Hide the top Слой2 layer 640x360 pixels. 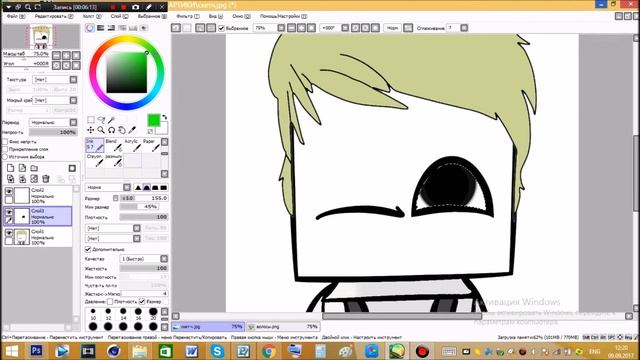point(9,191)
